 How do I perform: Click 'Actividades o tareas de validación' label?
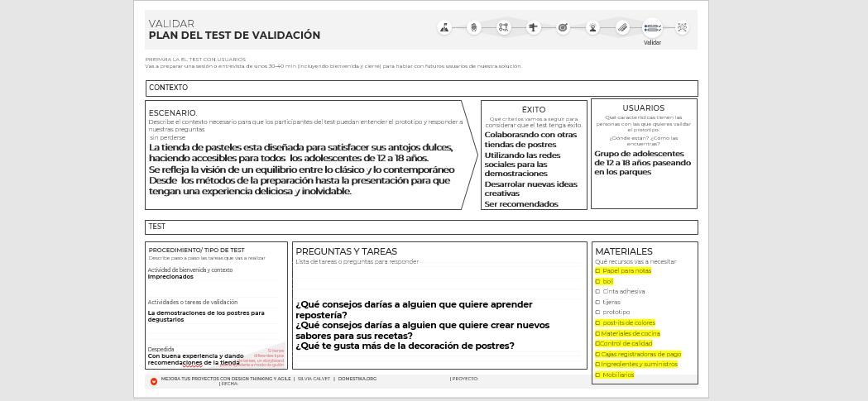pos(193,303)
